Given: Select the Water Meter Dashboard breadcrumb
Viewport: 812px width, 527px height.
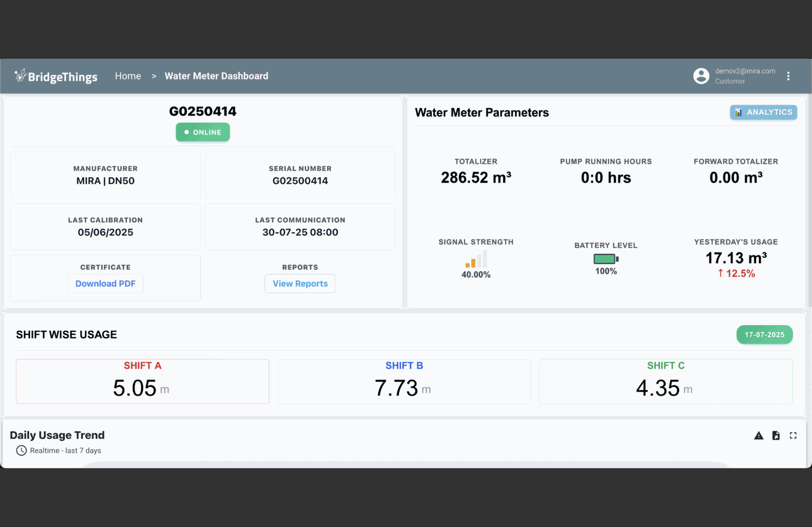Looking at the screenshot, I should [x=216, y=76].
